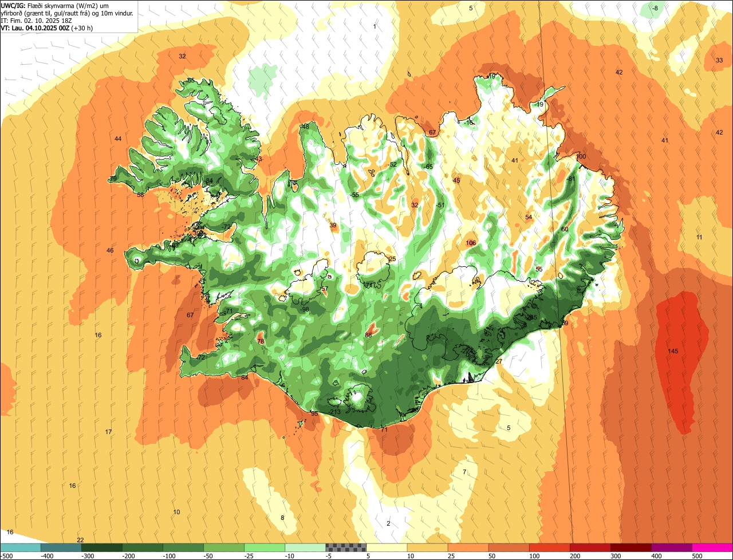The image size is (733, 560).
Task: Click the value 43 on the map
Action: (x=259, y=159)
